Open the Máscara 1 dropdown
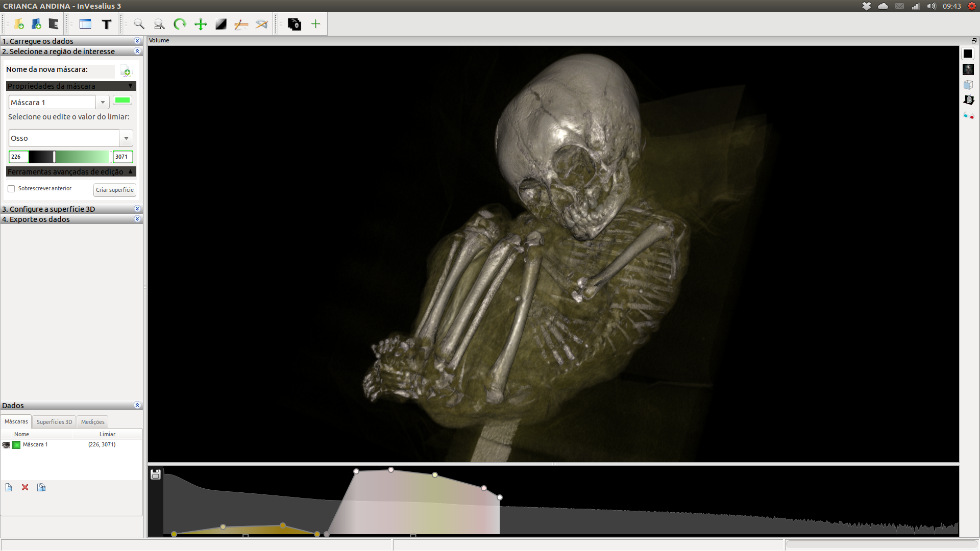 (103, 103)
